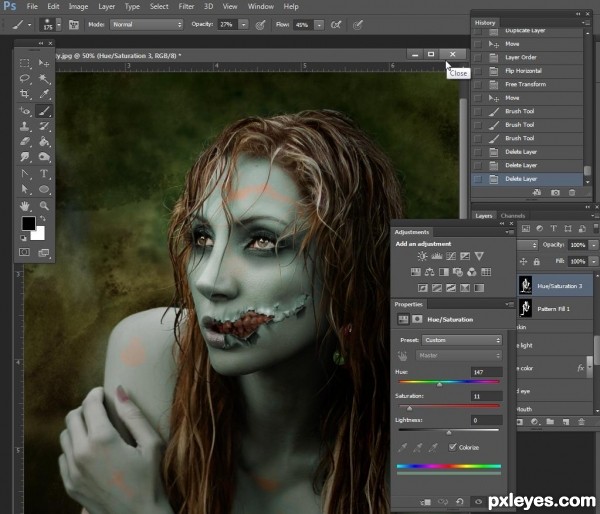Select the Lasso tool
Image resolution: width=600 pixels, height=514 pixels.
[x=25, y=79]
